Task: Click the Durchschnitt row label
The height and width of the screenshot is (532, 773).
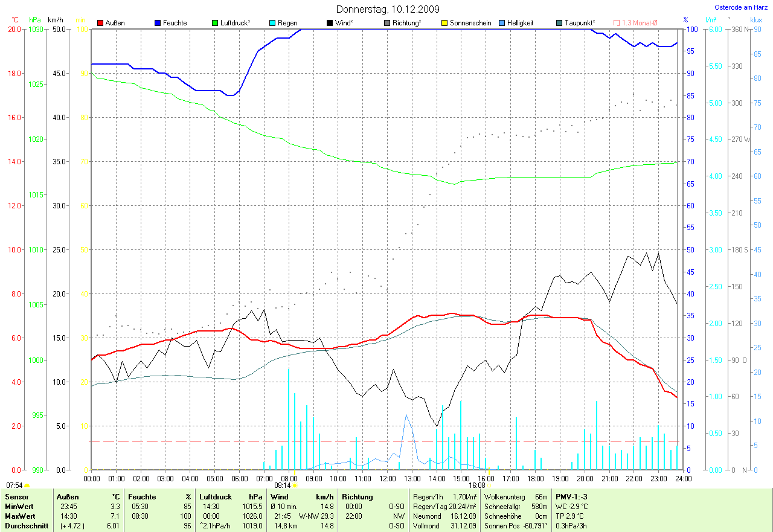Action: 25,526
